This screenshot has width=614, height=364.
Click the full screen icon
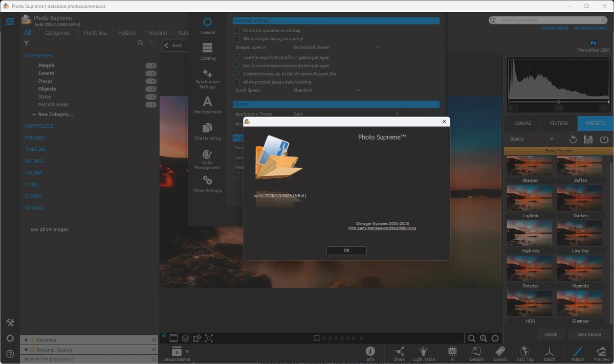[209, 338]
